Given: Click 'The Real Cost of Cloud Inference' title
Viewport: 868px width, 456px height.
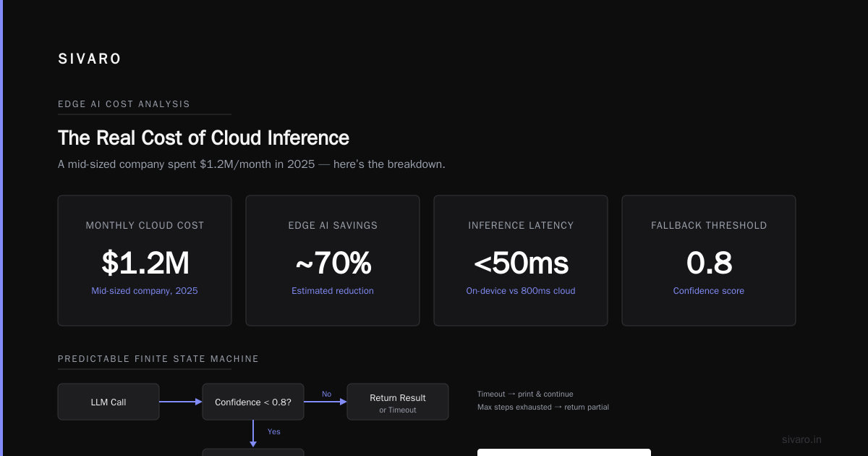Looking at the screenshot, I should 203,138.
